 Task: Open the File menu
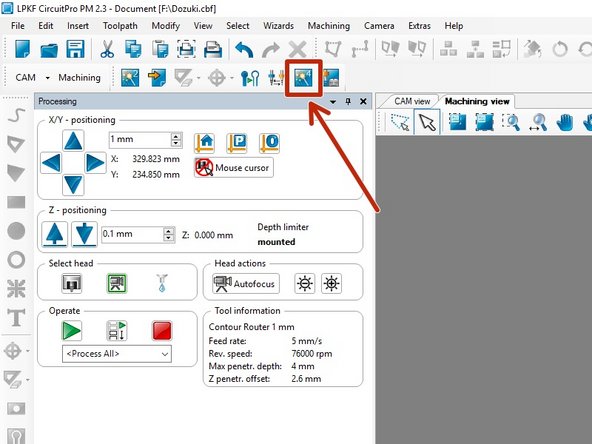[x=18, y=26]
